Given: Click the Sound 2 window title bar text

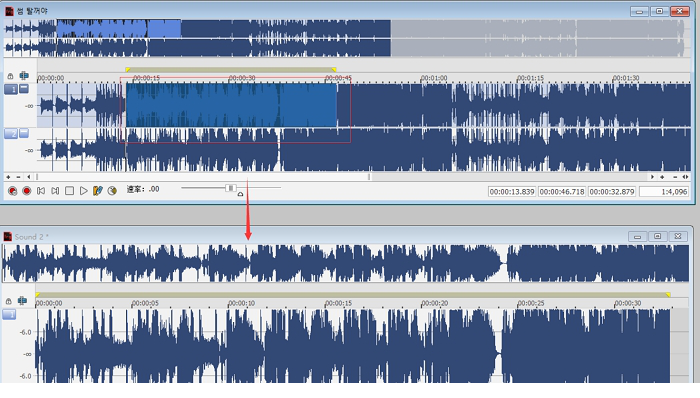Looking at the screenshot, I should pos(32,237).
